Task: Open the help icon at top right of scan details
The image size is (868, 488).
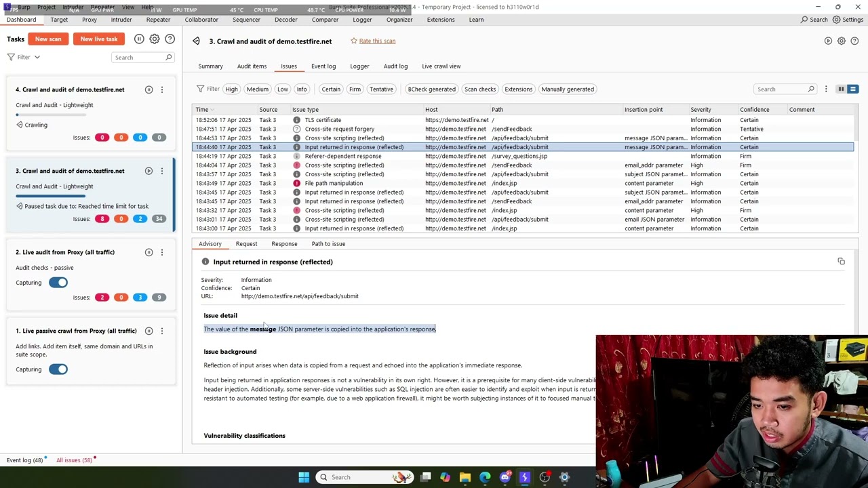Action: tap(854, 41)
